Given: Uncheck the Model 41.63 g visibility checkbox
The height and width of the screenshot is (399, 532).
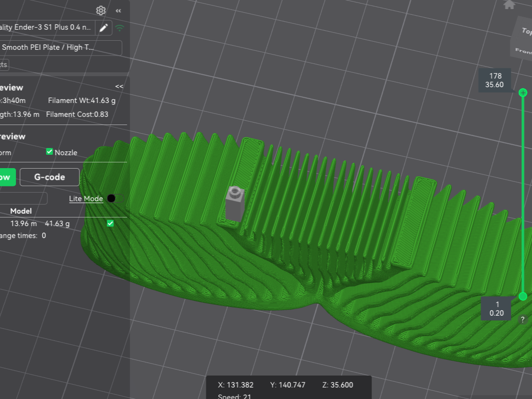Looking at the screenshot, I should click(x=110, y=223).
